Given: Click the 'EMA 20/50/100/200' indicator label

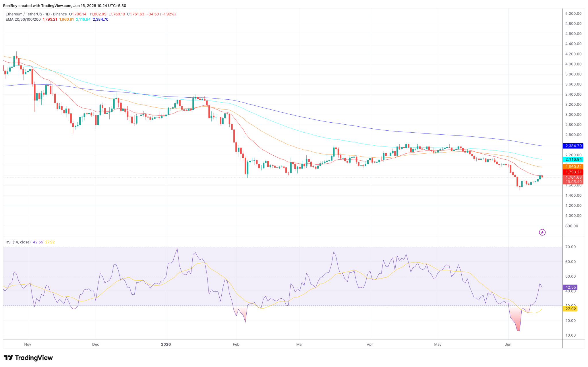Looking at the screenshot, I should tap(23, 20).
